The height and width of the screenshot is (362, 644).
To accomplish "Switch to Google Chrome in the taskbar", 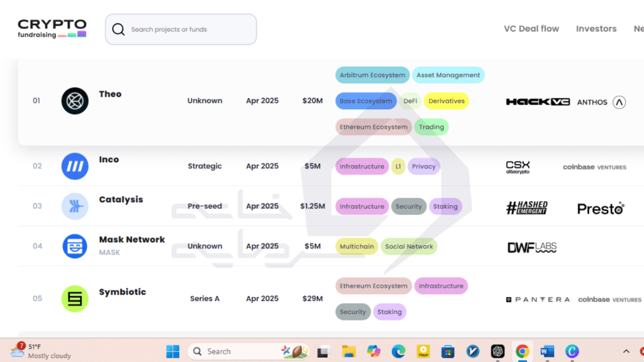I will (522, 351).
